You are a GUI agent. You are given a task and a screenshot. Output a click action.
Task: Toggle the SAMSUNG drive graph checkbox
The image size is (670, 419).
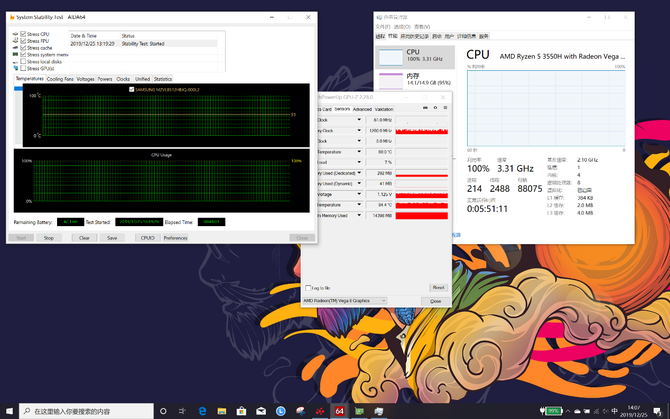click(132, 89)
